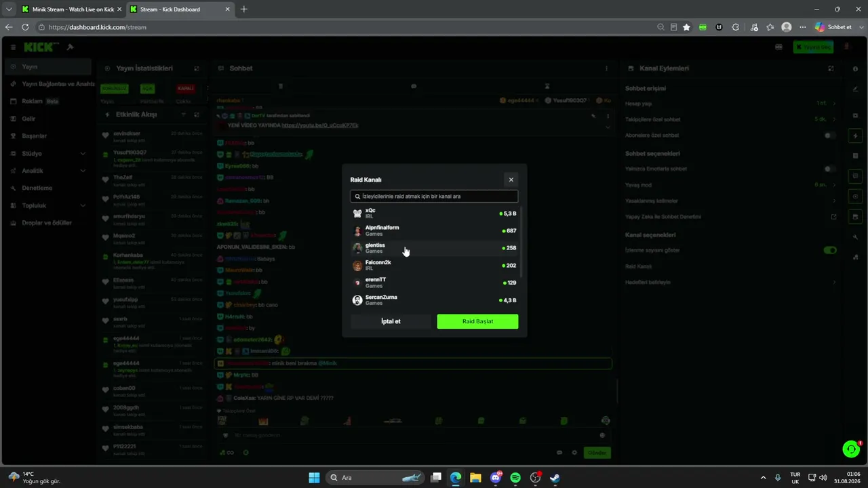The image size is (868, 488).
Task: Click the KAPALI status badge
Action: coord(186,89)
